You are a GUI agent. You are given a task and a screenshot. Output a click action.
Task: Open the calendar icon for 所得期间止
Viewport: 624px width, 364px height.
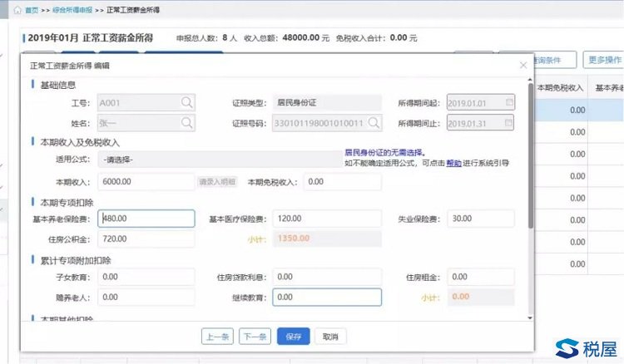pyautogui.click(x=508, y=124)
